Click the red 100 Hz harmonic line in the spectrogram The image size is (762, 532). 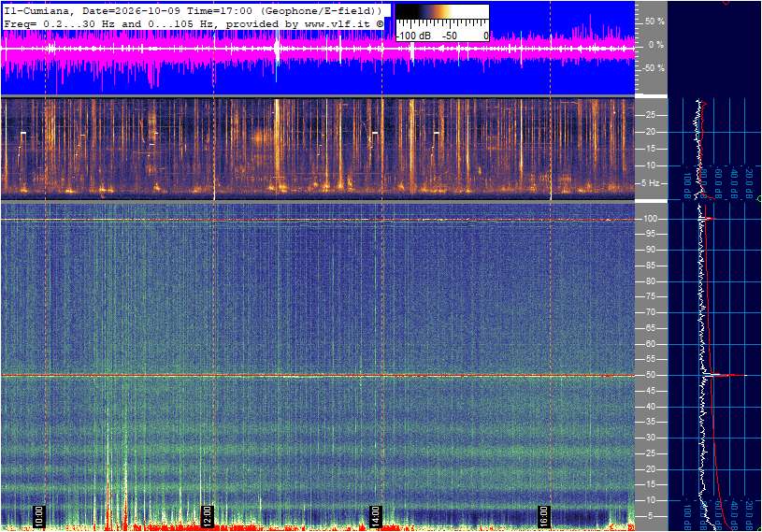pos(317,220)
